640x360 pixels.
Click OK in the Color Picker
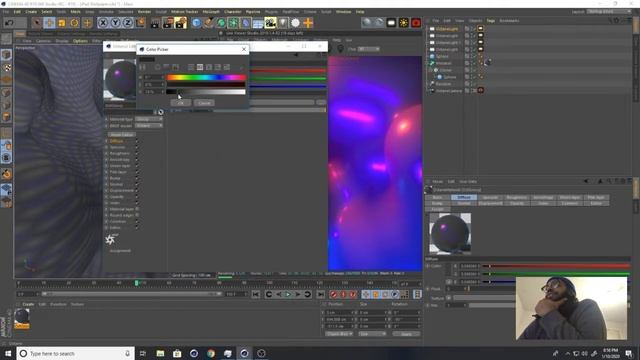tap(180, 103)
